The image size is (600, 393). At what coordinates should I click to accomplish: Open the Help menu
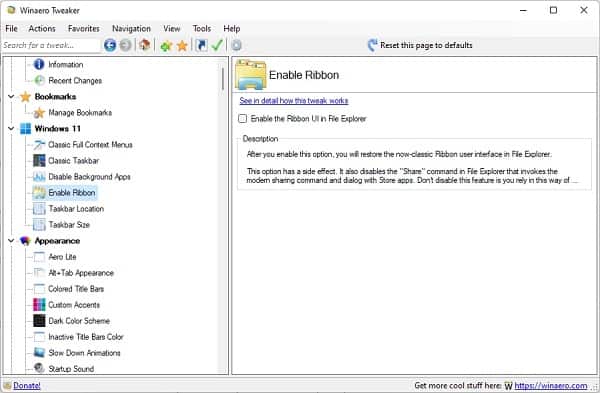[232, 29]
